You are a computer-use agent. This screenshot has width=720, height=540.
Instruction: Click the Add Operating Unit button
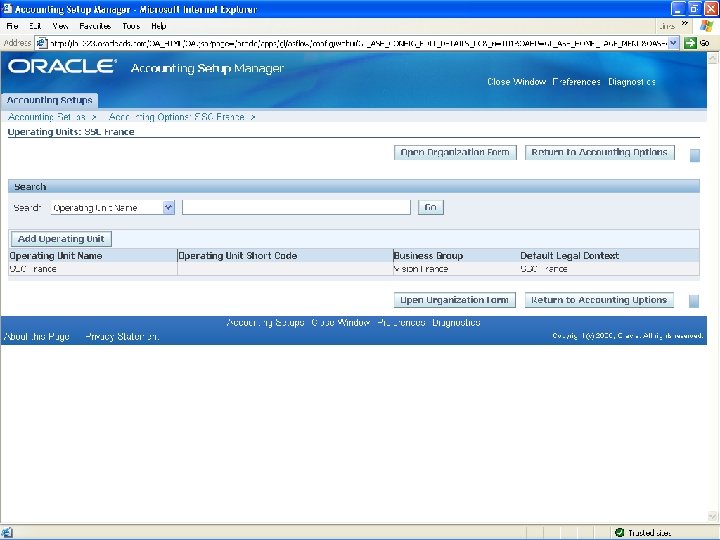pyautogui.click(x=61, y=239)
